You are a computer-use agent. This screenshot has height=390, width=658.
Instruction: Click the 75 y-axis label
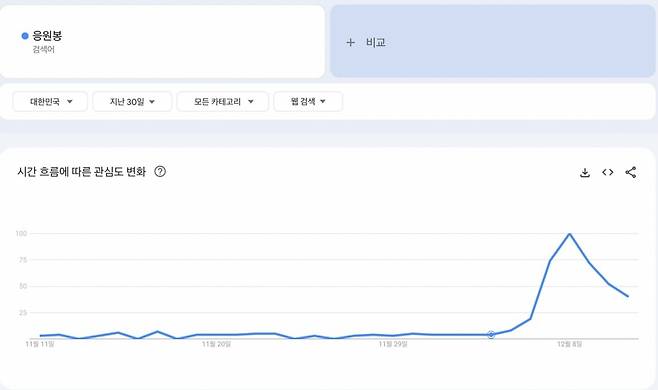pos(23,260)
